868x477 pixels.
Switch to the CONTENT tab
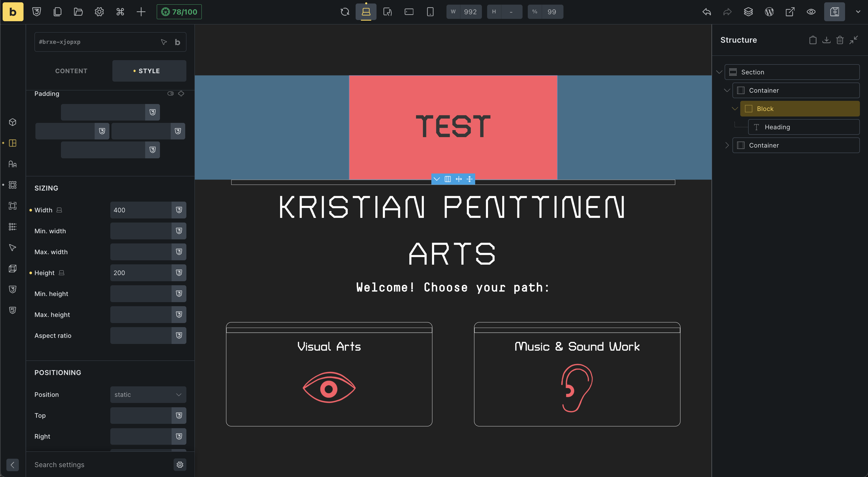click(71, 71)
